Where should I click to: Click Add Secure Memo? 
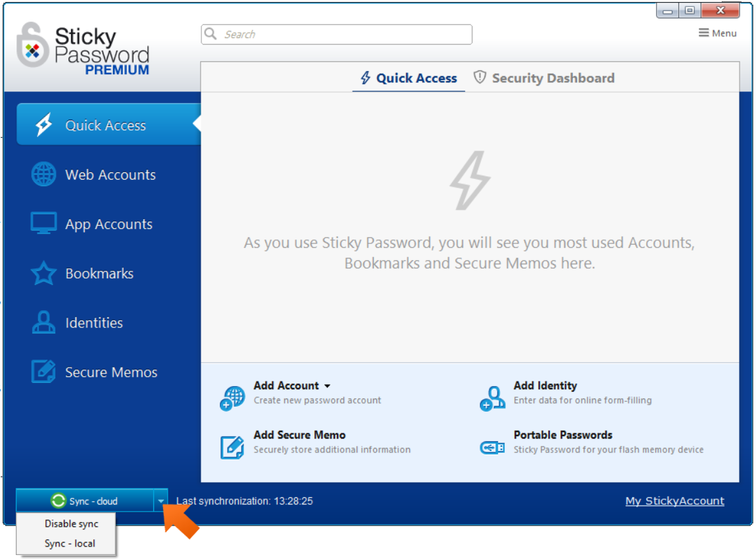[x=299, y=435]
